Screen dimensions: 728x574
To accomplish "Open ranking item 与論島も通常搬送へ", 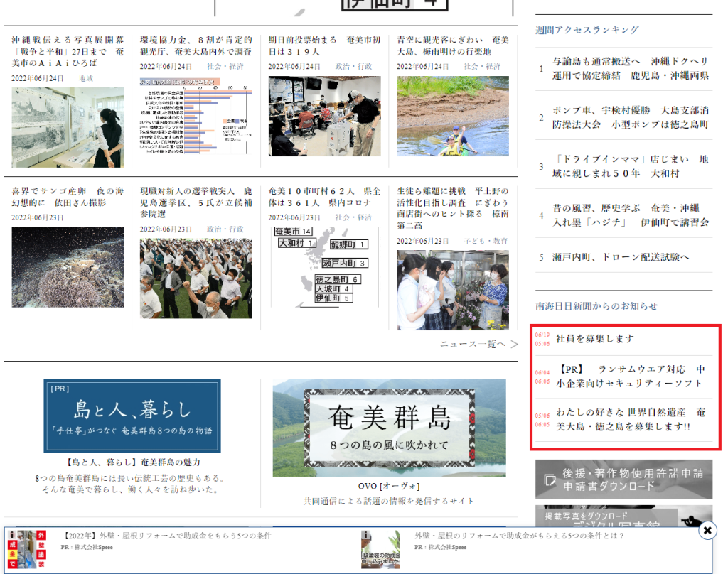I will point(631,68).
